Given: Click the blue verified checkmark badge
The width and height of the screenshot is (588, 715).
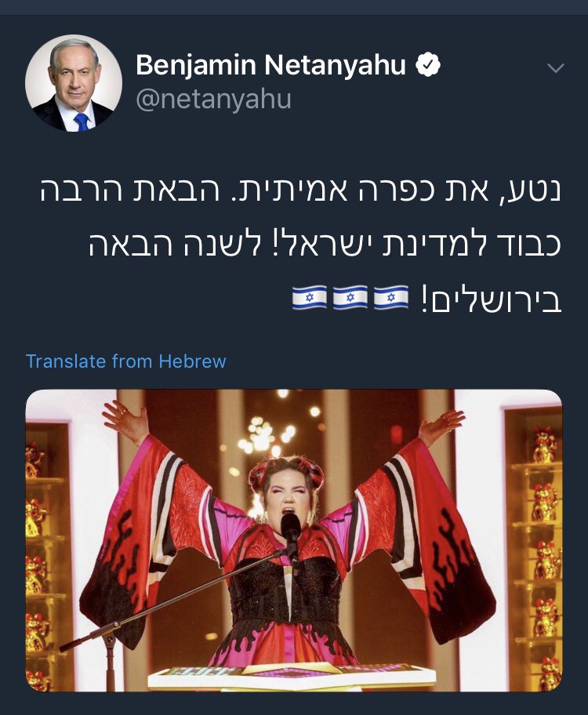Looking at the screenshot, I should coord(428,65).
